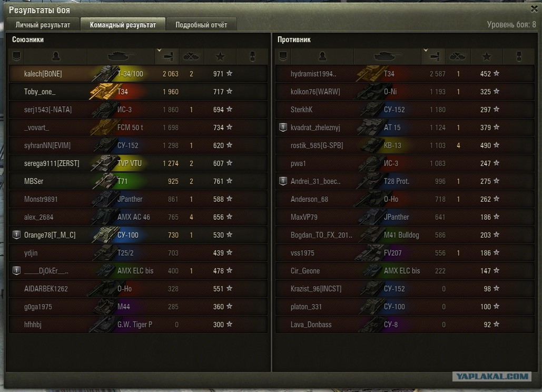Toggle sort arrow on allies damage column
This screenshot has height=392, width=542.
(159, 51)
